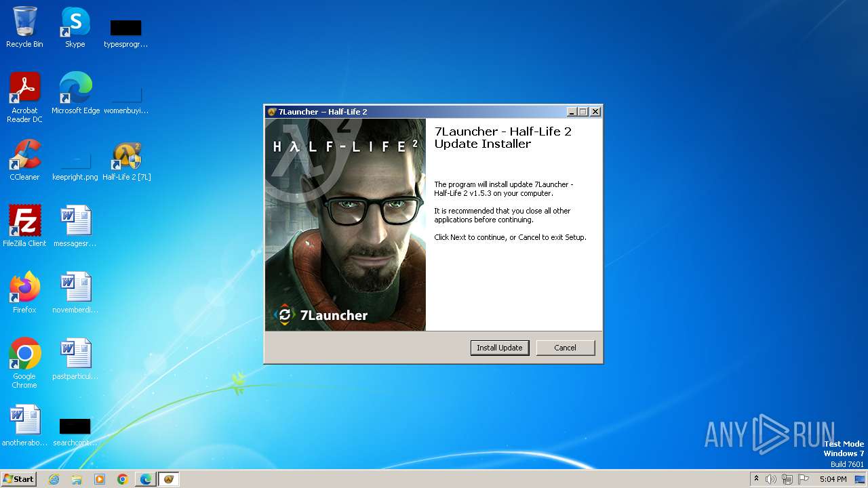Click the 'close all other applications' text
The image size is (868, 488).
click(502, 216)
